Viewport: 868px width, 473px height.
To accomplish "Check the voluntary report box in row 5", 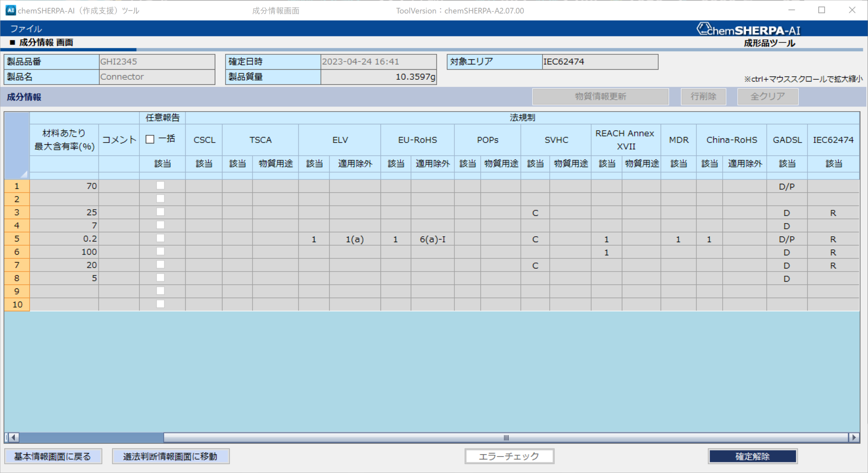I will (x=160, y=238).
